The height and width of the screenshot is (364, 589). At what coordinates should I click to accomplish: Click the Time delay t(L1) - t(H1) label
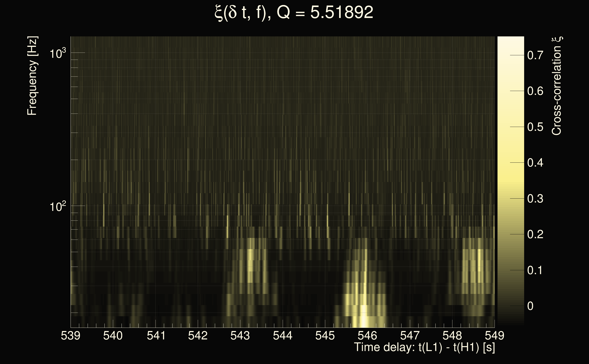(424, 347)
